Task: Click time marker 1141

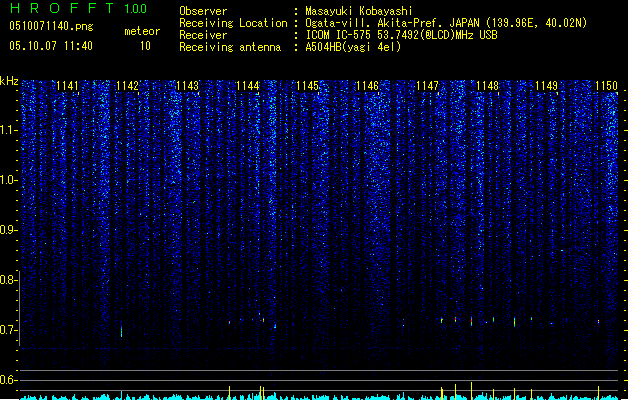Action: pos(67,86)
